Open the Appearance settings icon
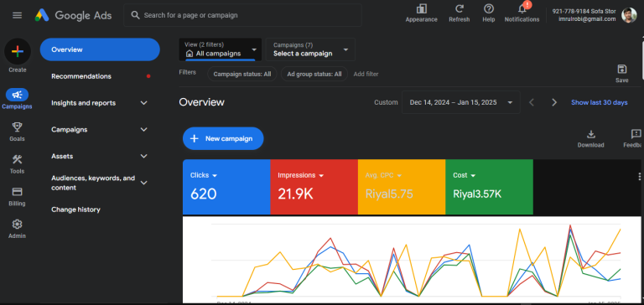 [422, 13]
